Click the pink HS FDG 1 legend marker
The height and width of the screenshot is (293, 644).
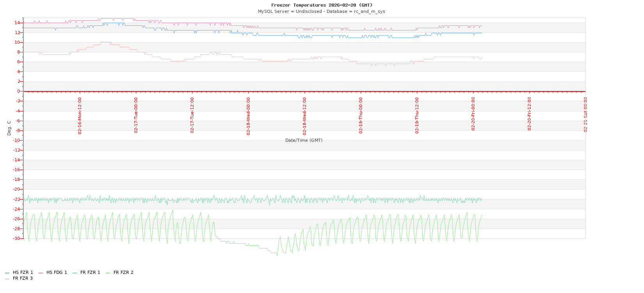[41, 273]
